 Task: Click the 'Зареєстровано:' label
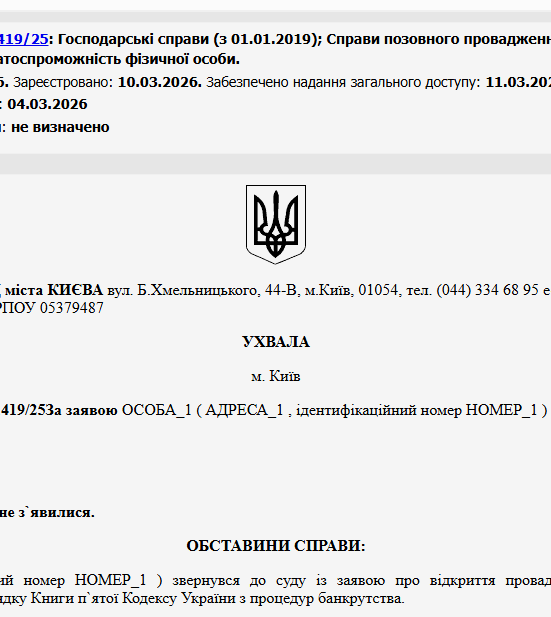63,82
